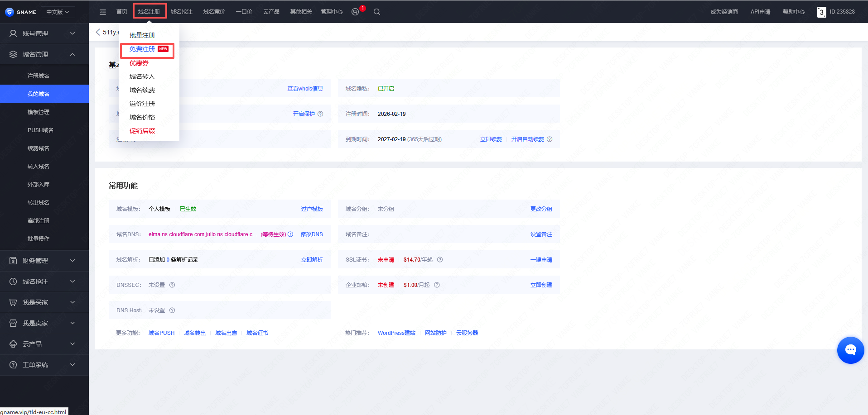Open the live chat support bubble
Screen dimensions: 868x415
pyautogui.click(x=850, y=350)
